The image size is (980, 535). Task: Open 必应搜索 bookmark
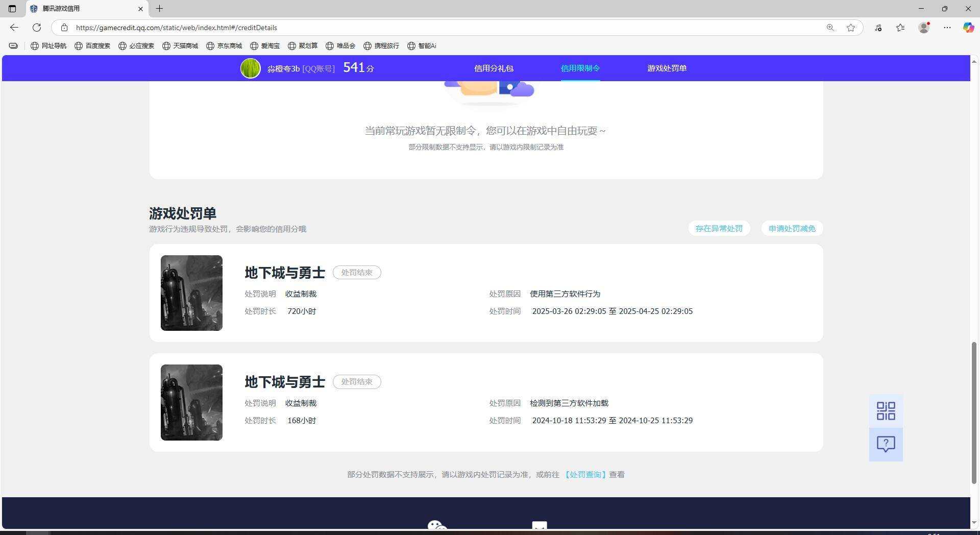click(x=136, y=46)
